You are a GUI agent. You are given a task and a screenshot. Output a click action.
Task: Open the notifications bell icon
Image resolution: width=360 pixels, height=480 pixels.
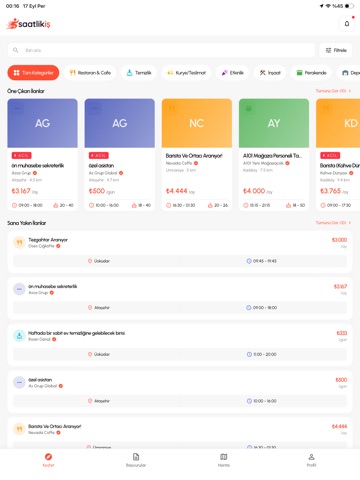click(347, 24)
